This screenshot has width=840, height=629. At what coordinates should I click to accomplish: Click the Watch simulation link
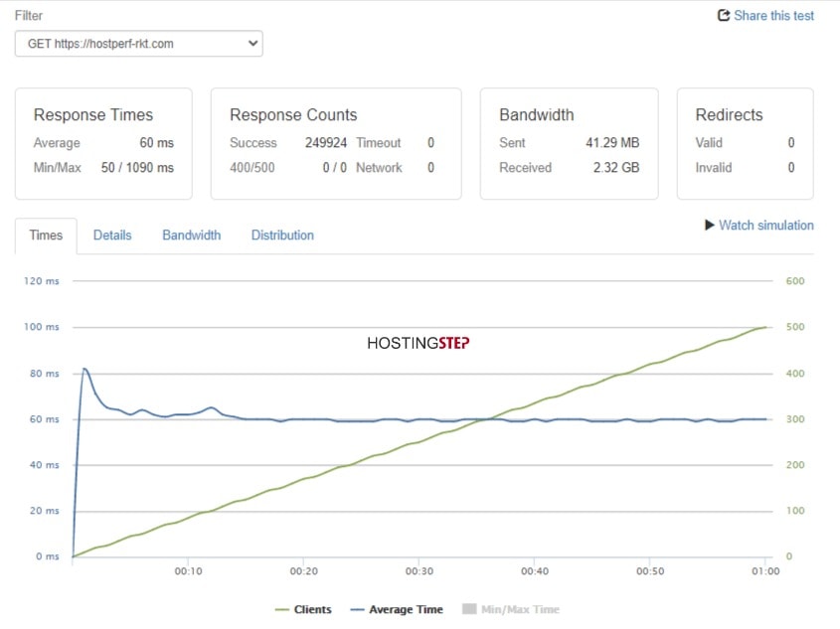(766, 226)
